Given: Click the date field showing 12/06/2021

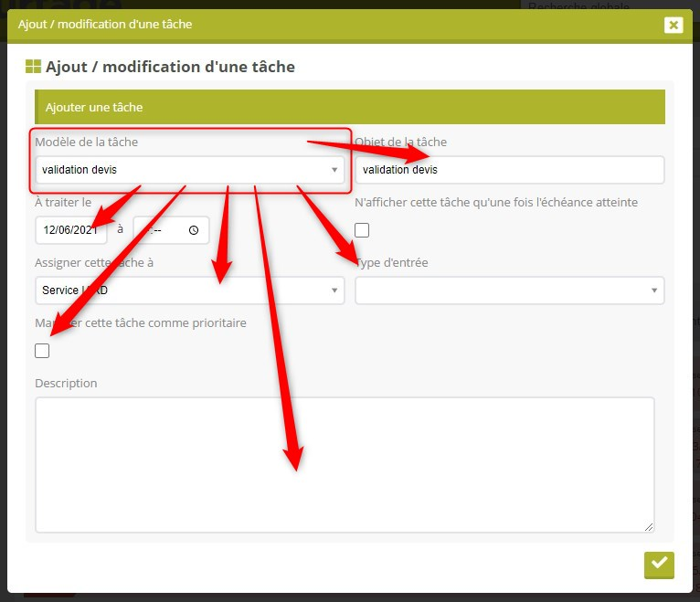Looking at the screenshot, I should pyautogui.click(x=70, y=230).
